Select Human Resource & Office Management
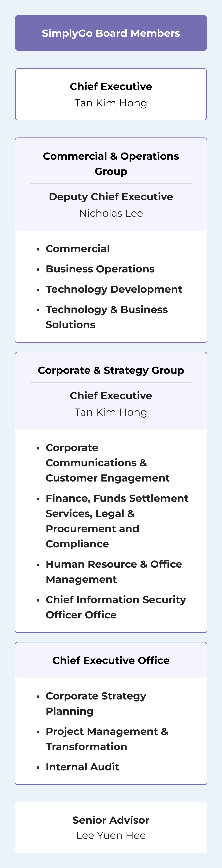The width and height of the screenshot is (222, 868). point(114,571)
